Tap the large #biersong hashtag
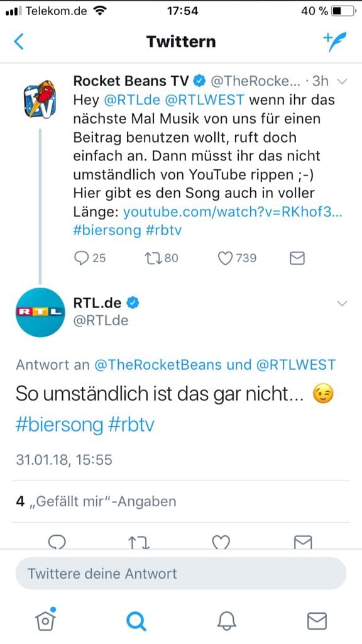Viewport: 362px width, 644px height. tap(59, 425)
